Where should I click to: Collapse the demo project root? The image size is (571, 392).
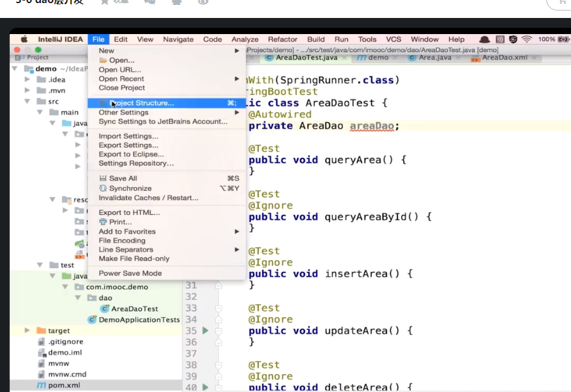coord(14,68)
